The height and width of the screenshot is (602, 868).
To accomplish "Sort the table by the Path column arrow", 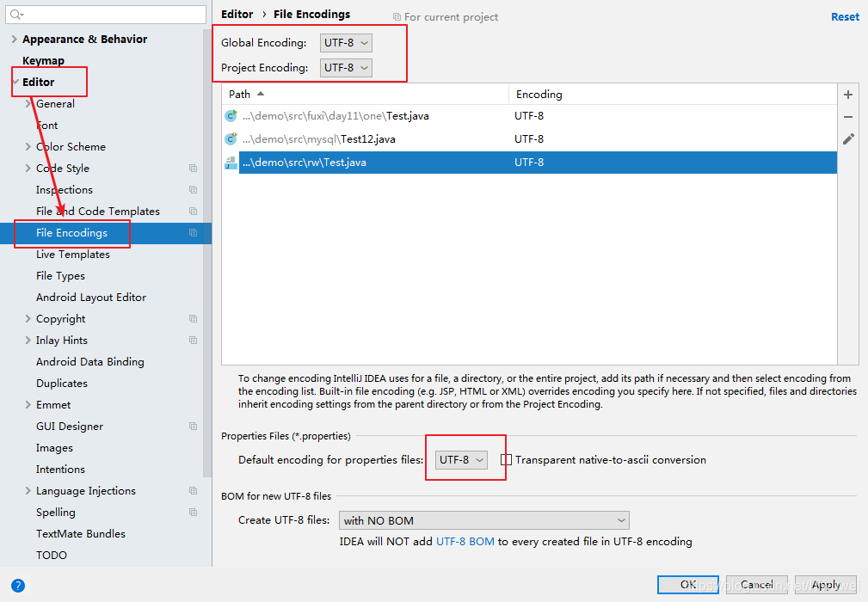I will [261, 94].
